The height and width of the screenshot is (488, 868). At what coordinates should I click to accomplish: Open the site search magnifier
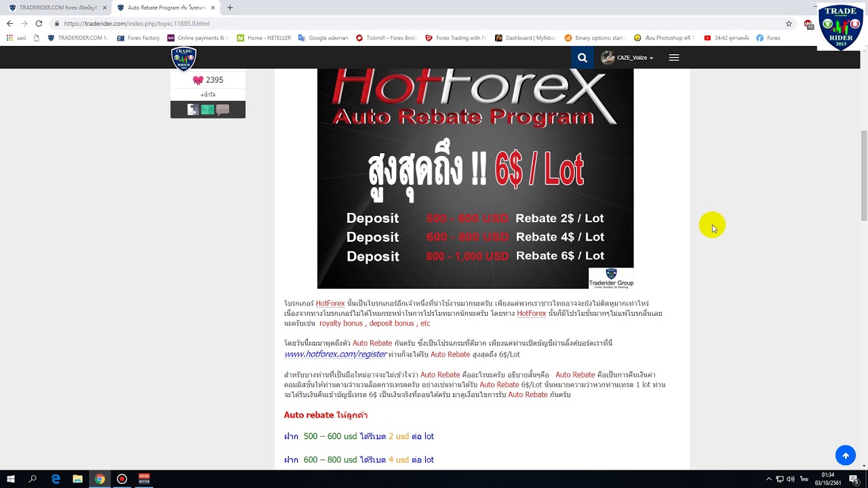583,58
